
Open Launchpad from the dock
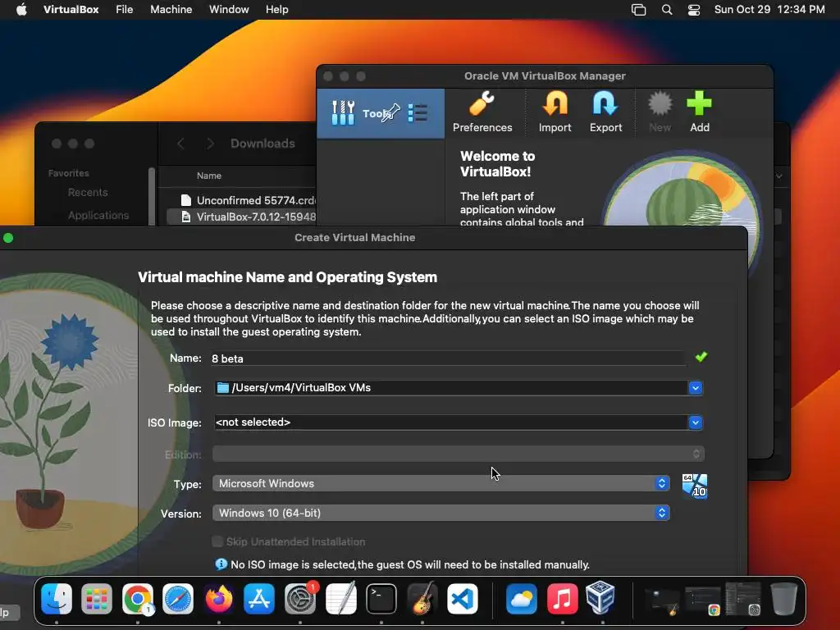(97, 598)
